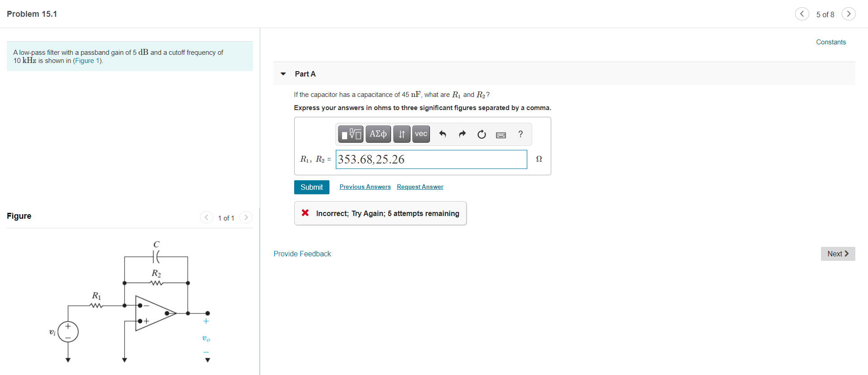Screen dimensions: 868x375
Task: Click the red X incorrect icon
Action: click(305, 213)
